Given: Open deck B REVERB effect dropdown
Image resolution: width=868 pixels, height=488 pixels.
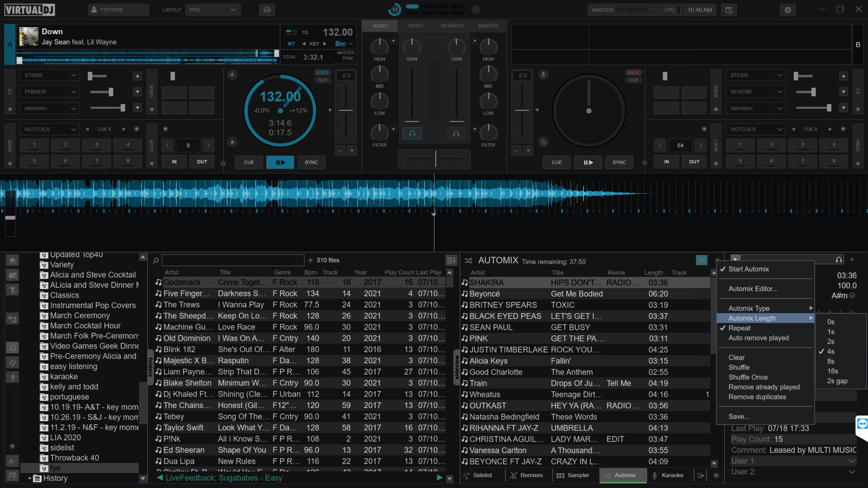Looking at the screenshot, I should [x=755, y=92].
